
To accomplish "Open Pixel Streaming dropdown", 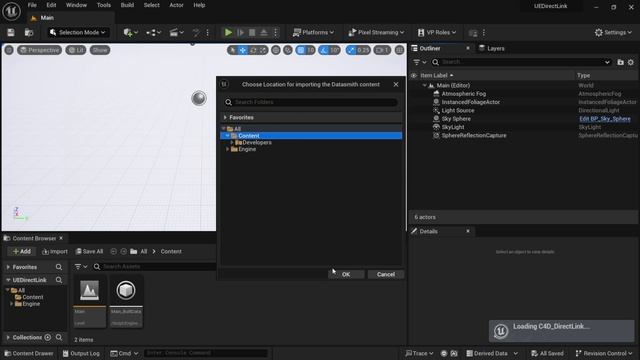I will pos(376,32).
